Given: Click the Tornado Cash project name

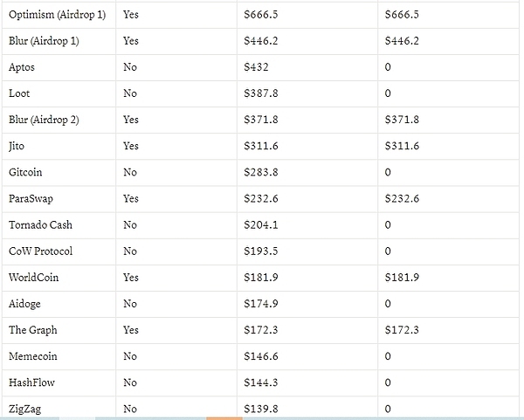Looking at the screenshot, I should tap(40, 224).
